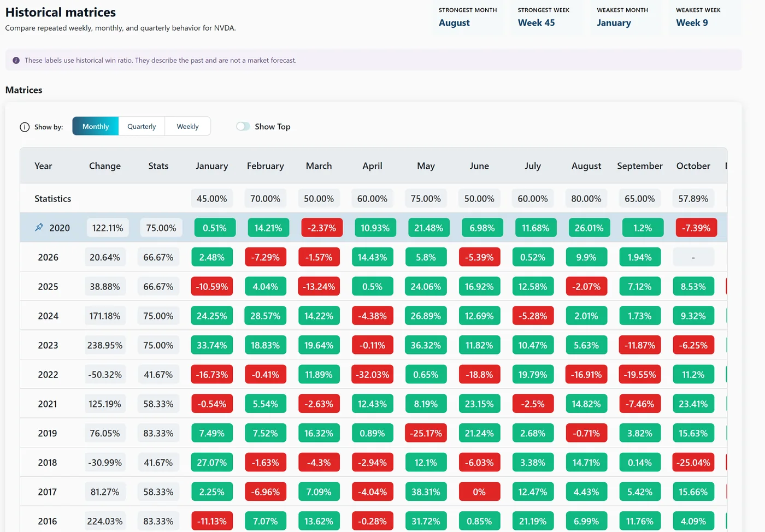The image size is (765, 532).
Task: Click the 2016 change value 224.03%
Action: (x=105, y=522)
